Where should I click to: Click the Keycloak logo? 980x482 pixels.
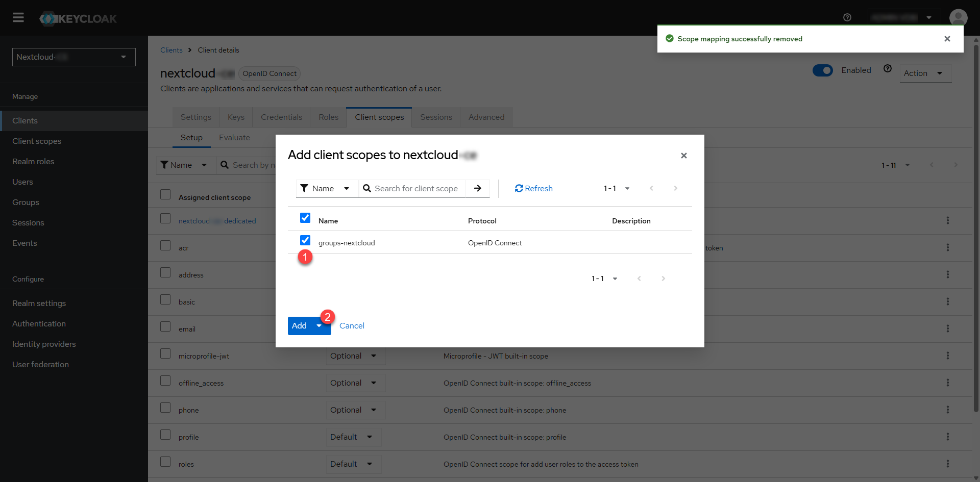tap(78, 19)
